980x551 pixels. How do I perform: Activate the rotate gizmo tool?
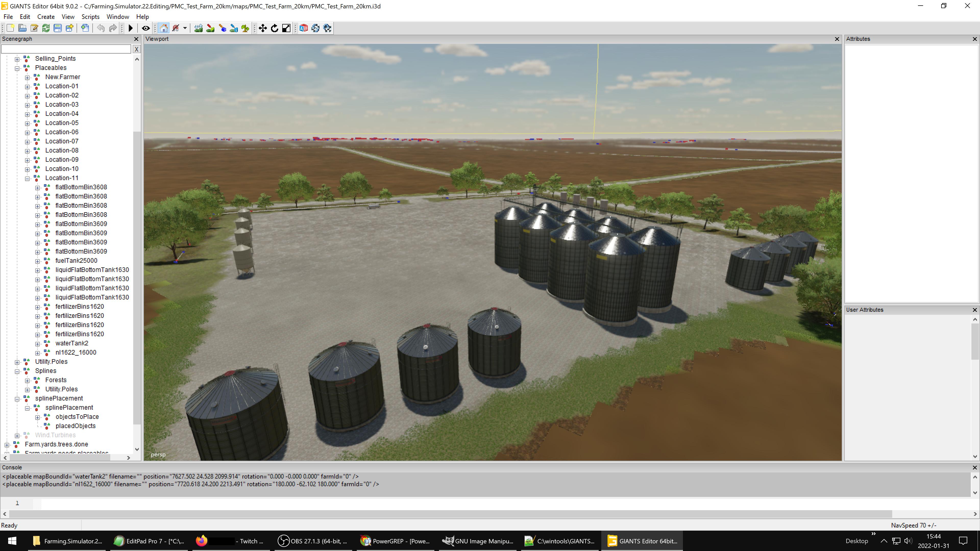coord(274,28)
